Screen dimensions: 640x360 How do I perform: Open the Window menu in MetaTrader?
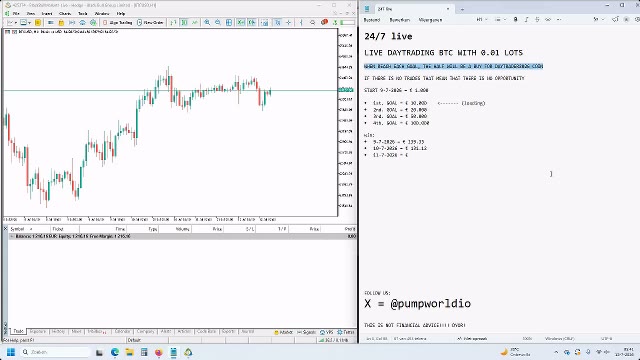[102, 13]
